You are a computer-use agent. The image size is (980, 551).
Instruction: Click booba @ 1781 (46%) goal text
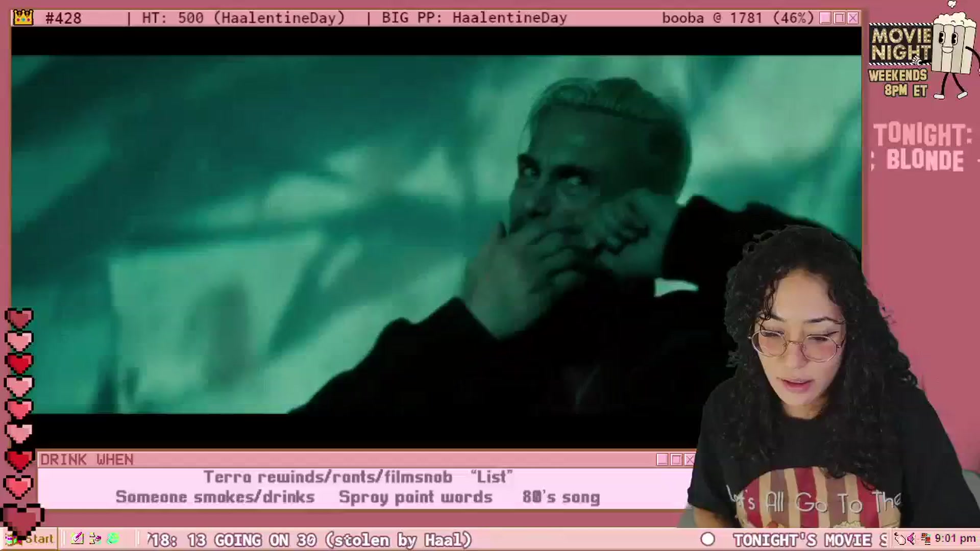click(738, 18)
